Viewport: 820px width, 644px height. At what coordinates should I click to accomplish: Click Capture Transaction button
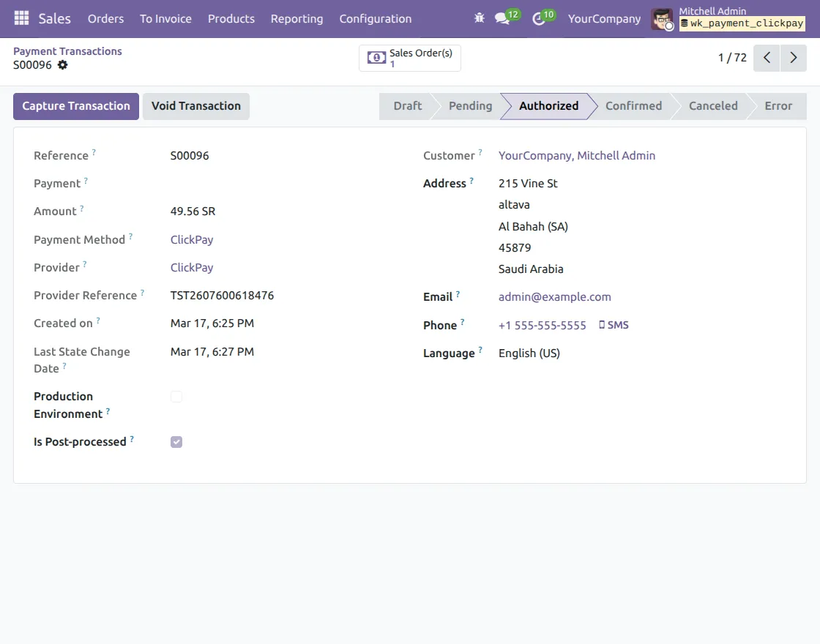76,106
